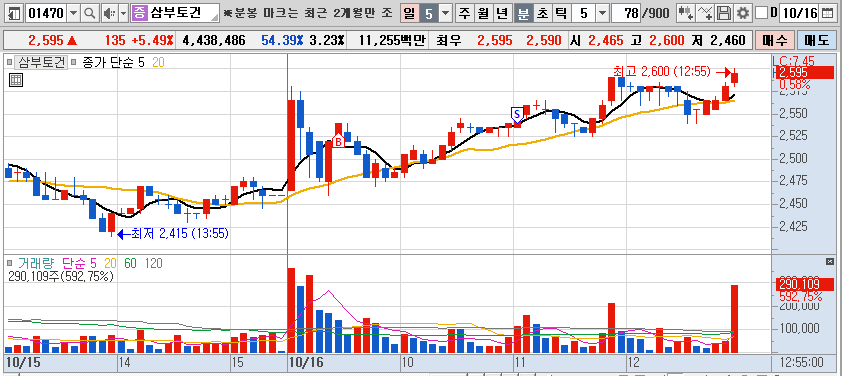Viewport: 842px width, 376px height.
Task: Click the 거래량 volume legend label
Action: (x=37, y=264)
